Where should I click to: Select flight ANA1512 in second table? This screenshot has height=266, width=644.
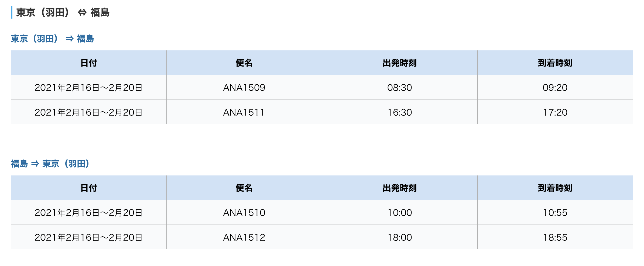tap(244, 237)
